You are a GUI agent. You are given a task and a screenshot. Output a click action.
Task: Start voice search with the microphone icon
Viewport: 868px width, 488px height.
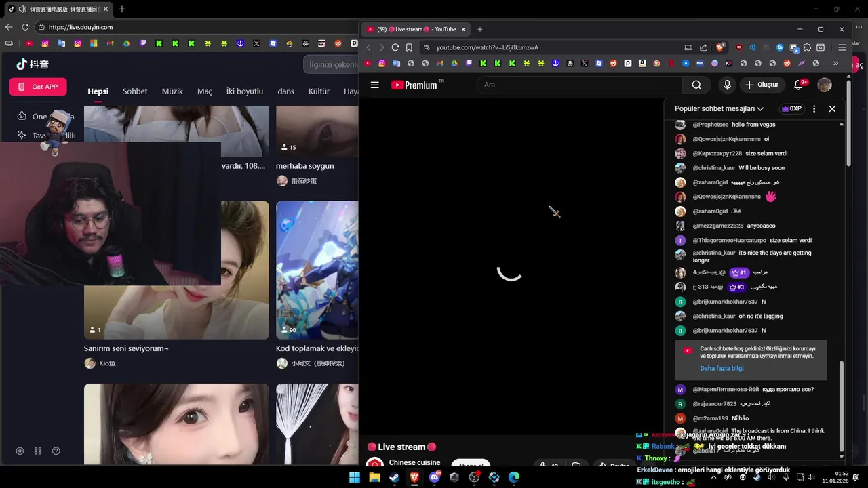tap(727, 85)
